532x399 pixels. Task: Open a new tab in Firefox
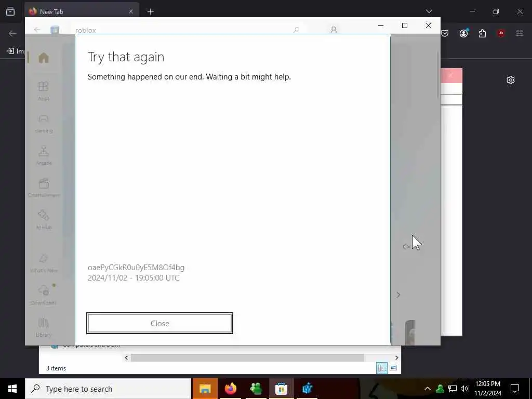150,12
